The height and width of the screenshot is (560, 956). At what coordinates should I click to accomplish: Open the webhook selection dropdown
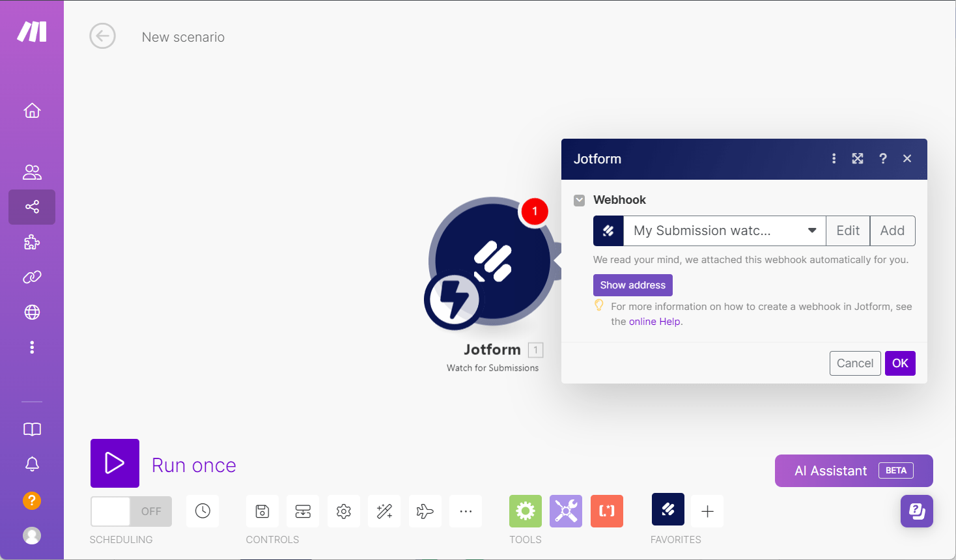(725, 231)
